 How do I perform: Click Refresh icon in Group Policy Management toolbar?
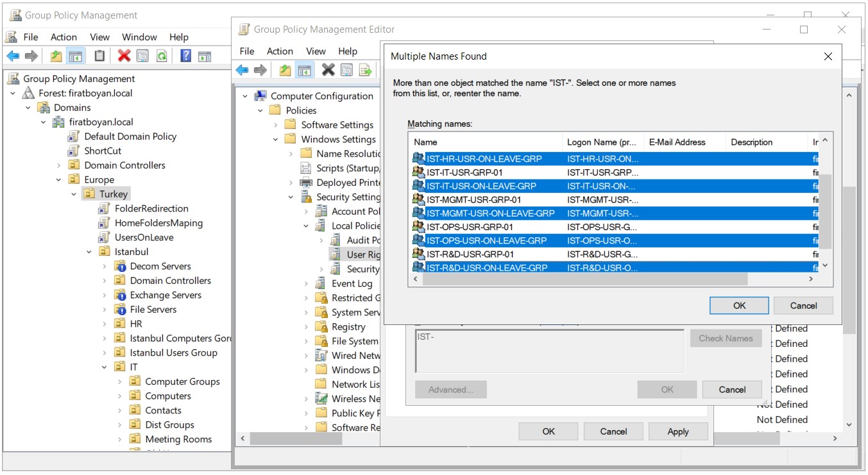162,56
